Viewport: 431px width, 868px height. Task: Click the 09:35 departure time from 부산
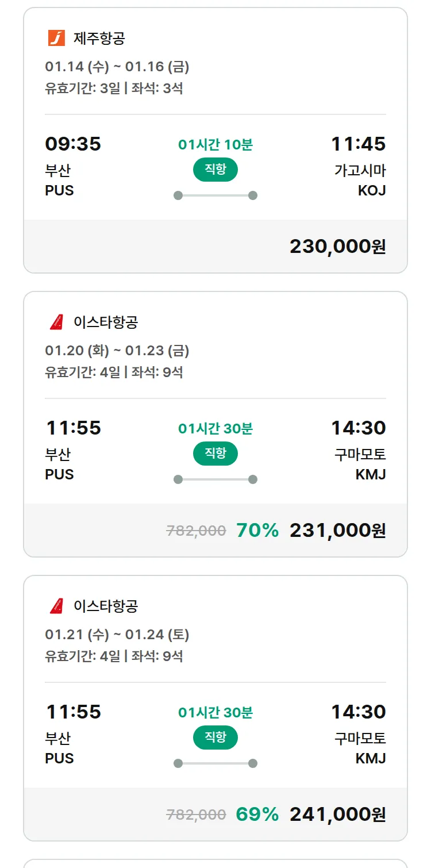pos(73,144)
